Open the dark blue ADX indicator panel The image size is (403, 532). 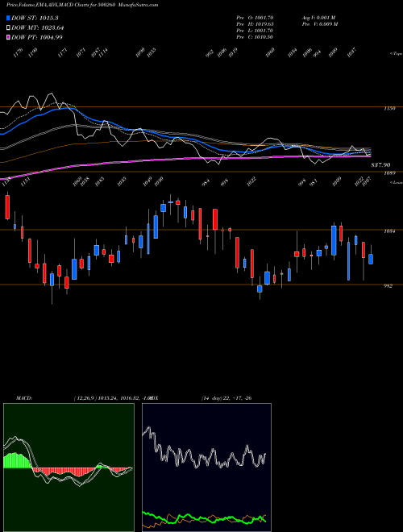(x=206, y=468)
